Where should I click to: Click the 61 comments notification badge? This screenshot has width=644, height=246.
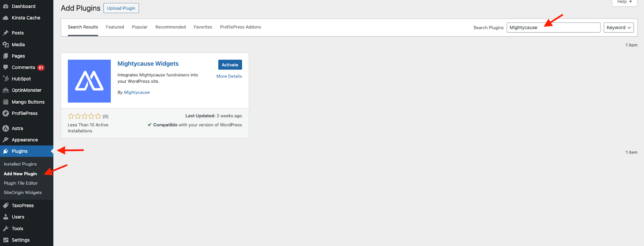(x=41, y=68)
